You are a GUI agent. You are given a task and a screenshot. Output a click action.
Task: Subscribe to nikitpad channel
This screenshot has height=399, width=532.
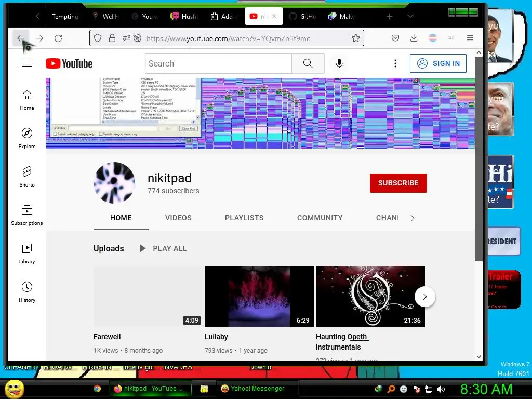coord(398,183)
